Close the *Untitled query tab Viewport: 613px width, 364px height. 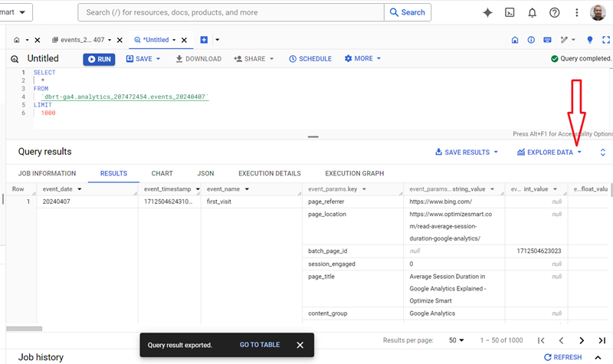click(184, 40)
